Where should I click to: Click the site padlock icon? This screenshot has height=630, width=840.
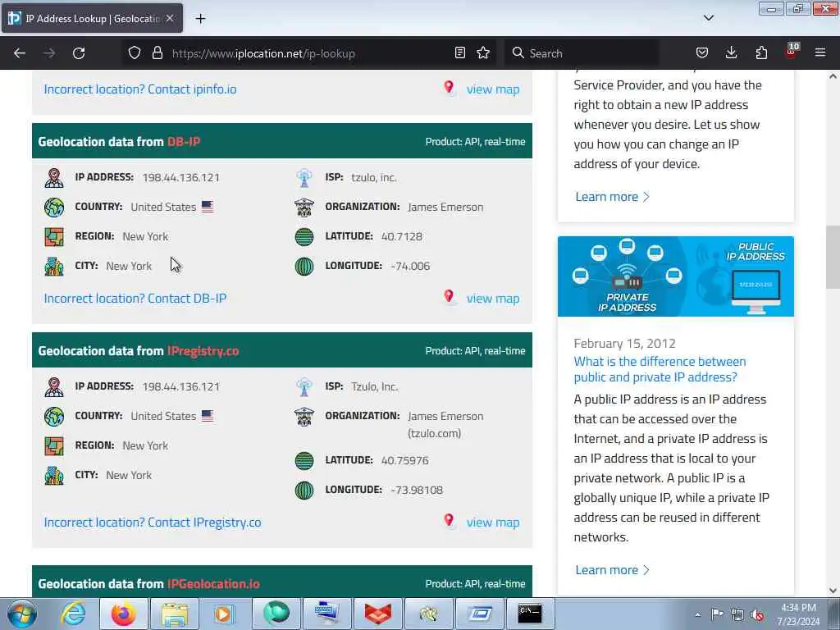157,53
